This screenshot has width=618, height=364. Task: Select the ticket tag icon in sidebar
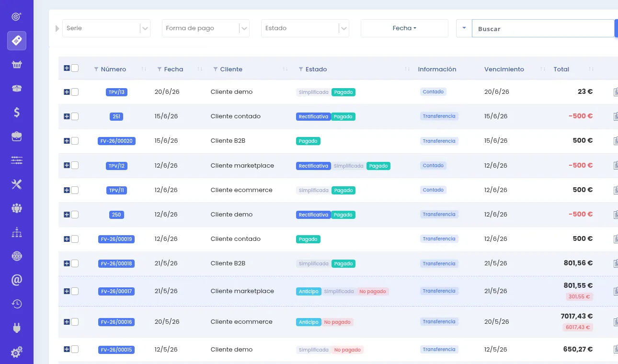pos(17,41)
